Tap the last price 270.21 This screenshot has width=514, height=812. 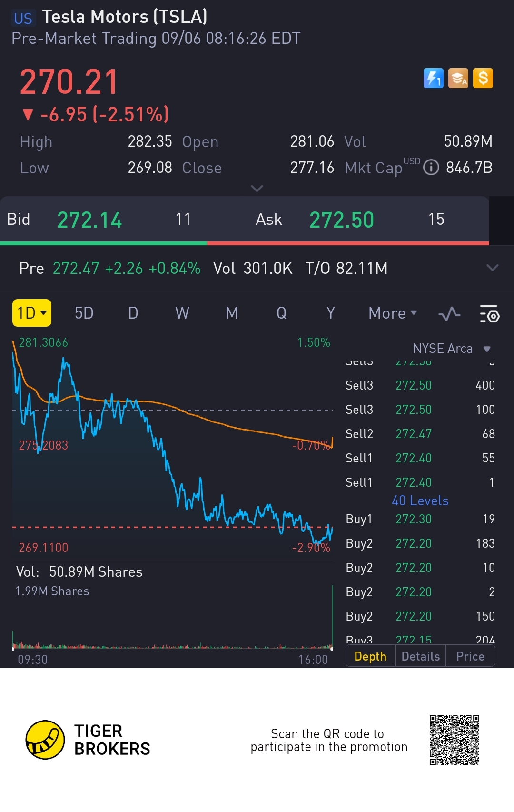coord(69,82)
